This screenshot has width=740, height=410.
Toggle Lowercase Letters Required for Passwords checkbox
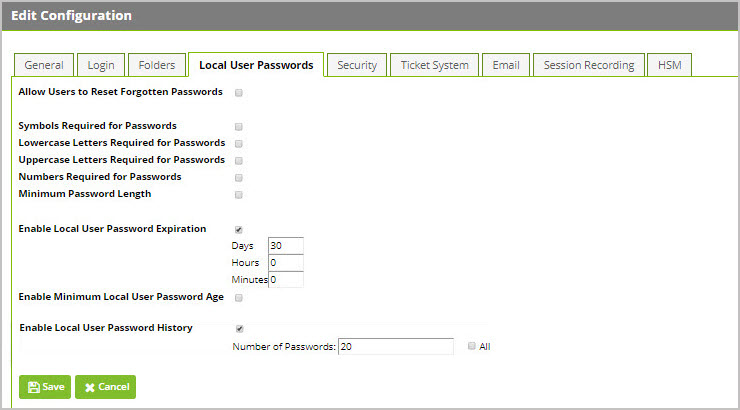tap(239, 144)
